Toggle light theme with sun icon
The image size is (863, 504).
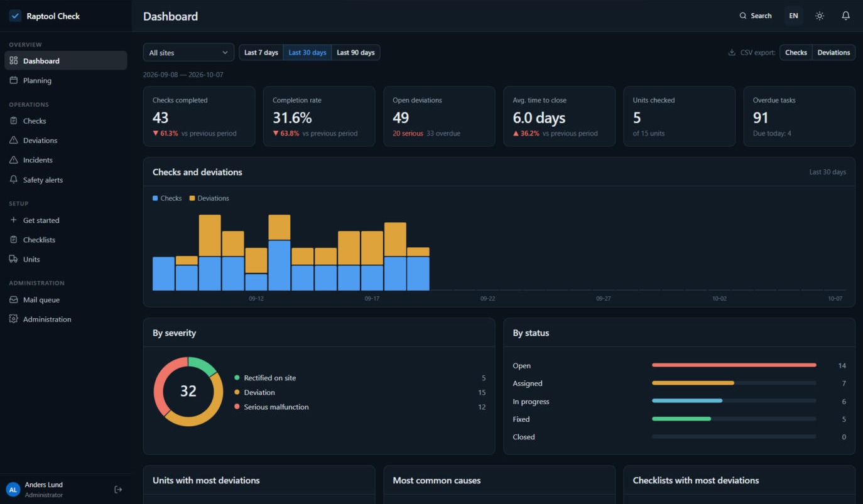pos(820,16)
